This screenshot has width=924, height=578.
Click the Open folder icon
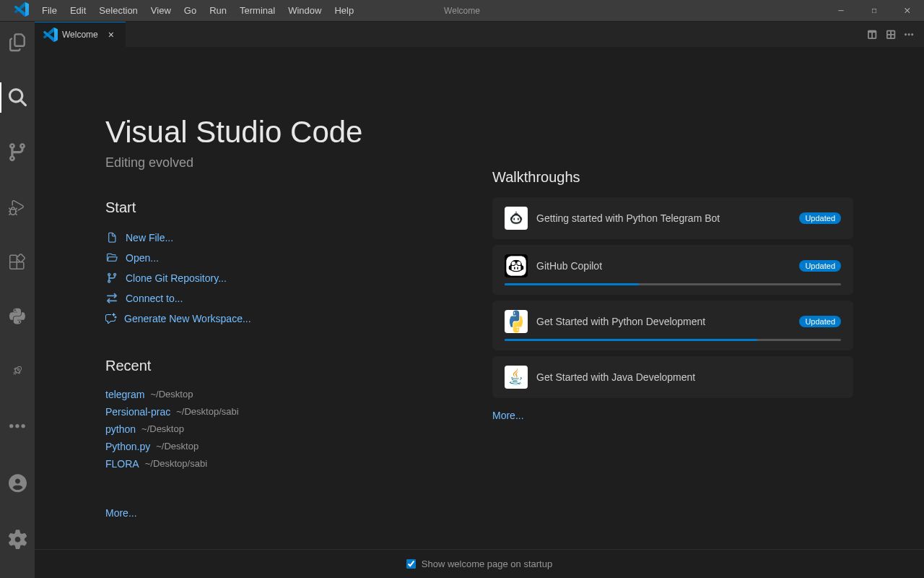coord(112,258)
